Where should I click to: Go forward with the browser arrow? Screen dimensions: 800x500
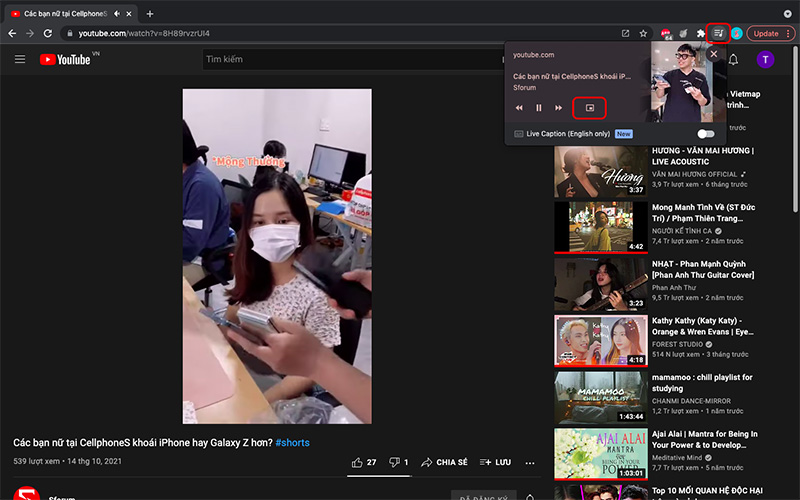coord(30,33)
